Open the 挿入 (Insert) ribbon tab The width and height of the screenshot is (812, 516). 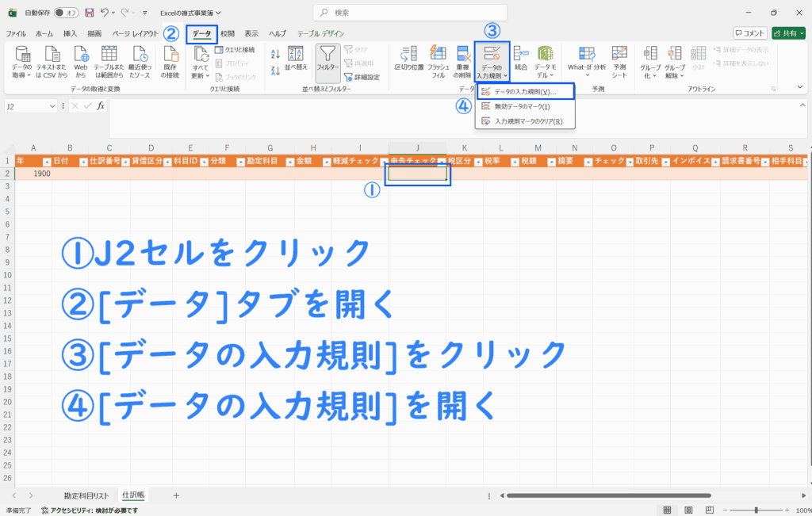click(71, 33)
